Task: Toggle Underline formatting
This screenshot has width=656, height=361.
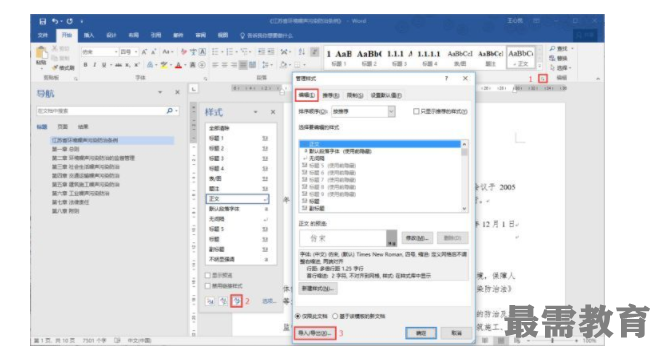Action: pyautogui.click(x=104, y=65)
